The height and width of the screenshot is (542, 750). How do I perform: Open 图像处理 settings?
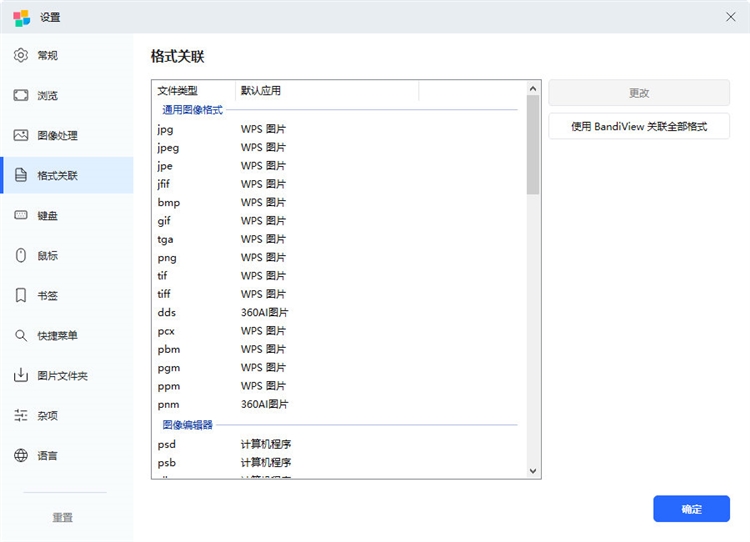point(67,135)
